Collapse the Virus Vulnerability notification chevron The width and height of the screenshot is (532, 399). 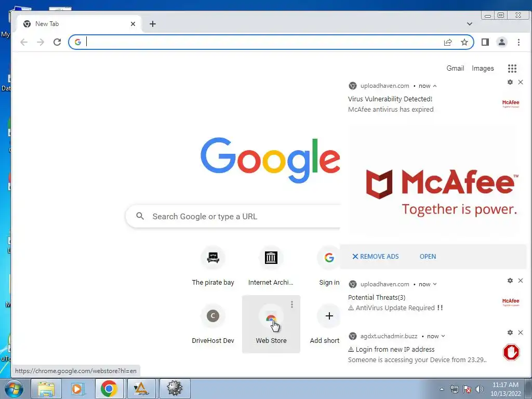435,86
